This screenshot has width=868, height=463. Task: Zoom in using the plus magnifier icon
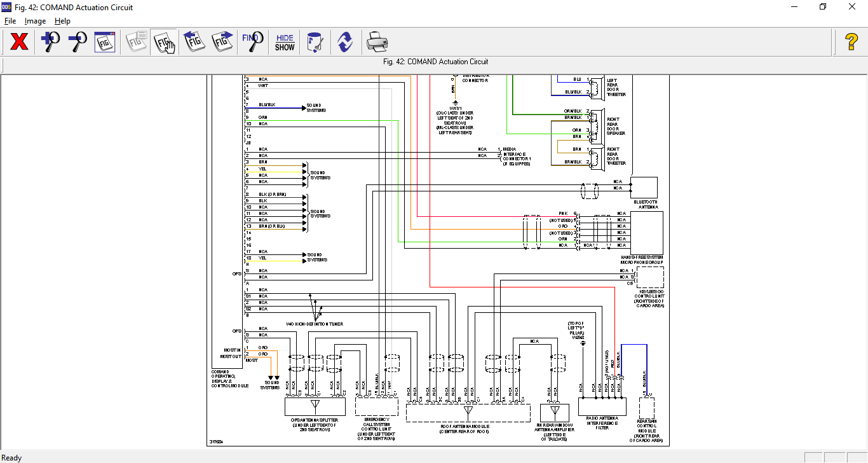pos(50,42)
